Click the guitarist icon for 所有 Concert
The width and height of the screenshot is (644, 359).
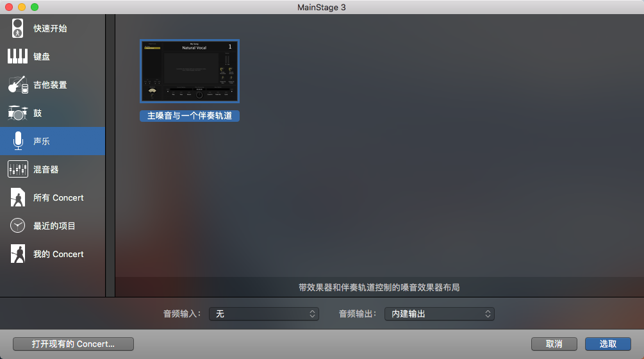point(18,197)
